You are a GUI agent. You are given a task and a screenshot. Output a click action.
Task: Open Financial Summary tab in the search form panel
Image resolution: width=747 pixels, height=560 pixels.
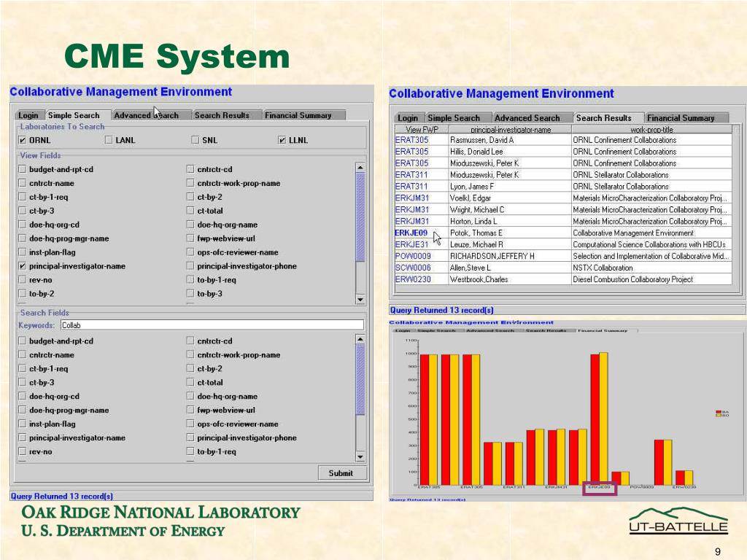(x=298, y=115)
